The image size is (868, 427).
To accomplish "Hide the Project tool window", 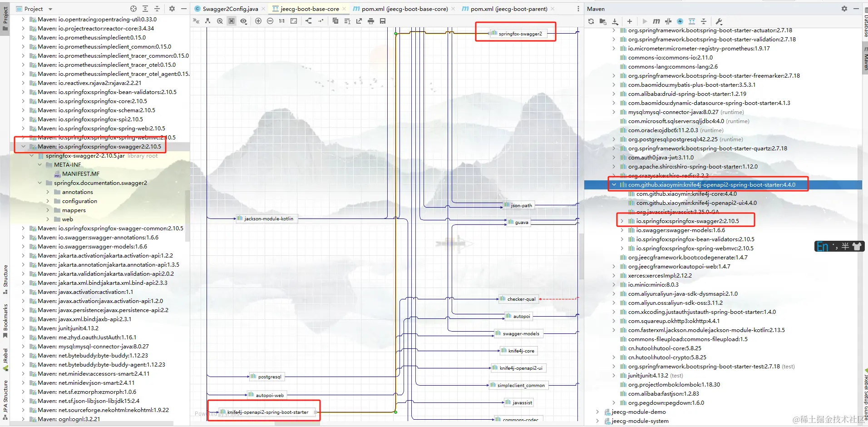I will click(x=184, y=9).
